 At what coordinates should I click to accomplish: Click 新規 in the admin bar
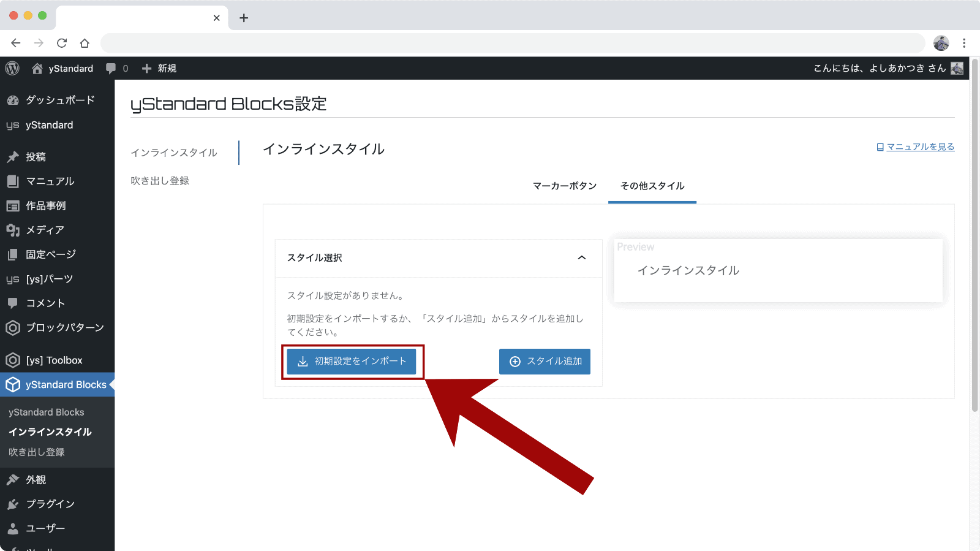click(167, 69)
